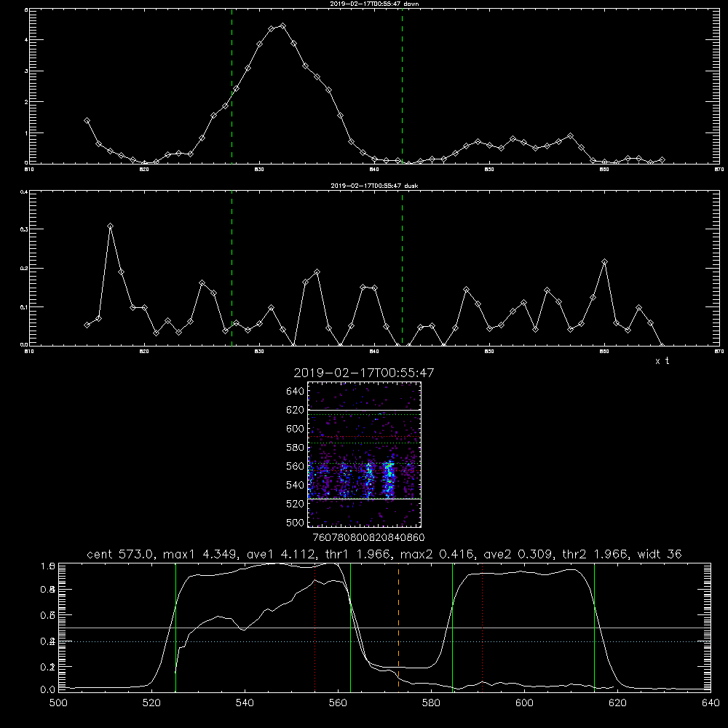Screen dimensions: 728x728
Task: Click green dashed line near 828 in dusk plot
Action: [232, 269]
